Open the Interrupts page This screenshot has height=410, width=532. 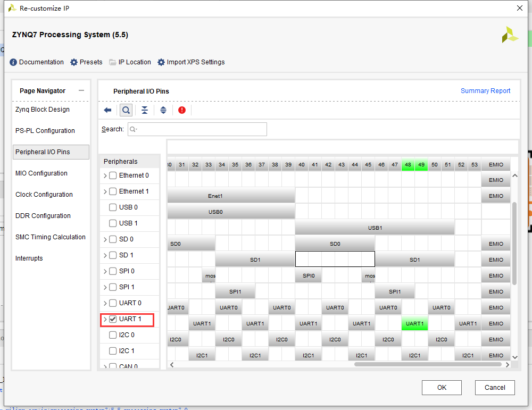[x=29, y=258]
